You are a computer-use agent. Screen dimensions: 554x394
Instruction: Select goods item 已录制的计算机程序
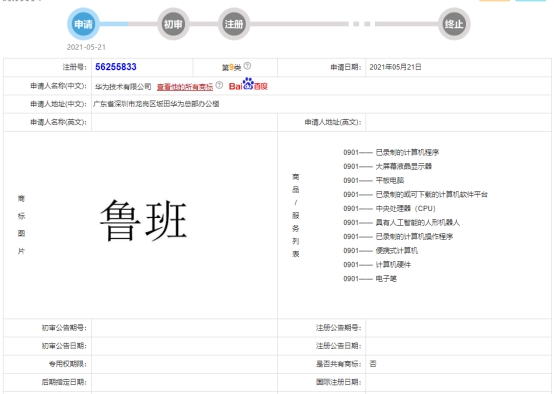(407, 152)
